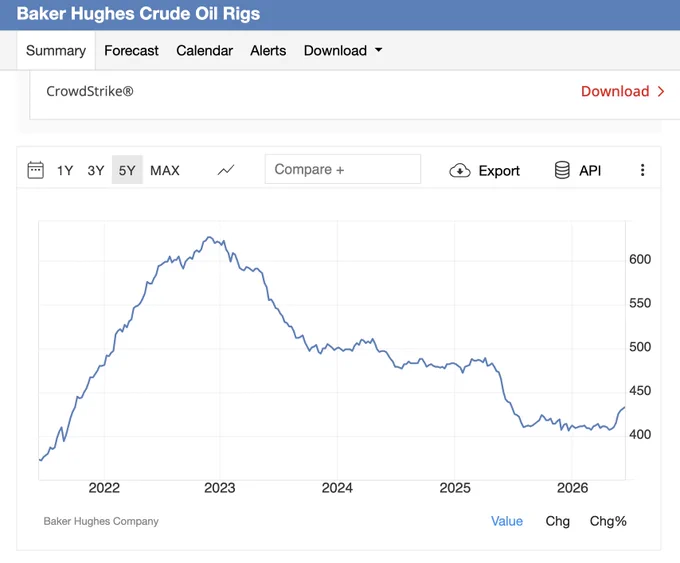Viewport: 680px width, 563px height.
Task: Click the latest data point at chart end
Action: pyautogui.click(x=624, y=408)
